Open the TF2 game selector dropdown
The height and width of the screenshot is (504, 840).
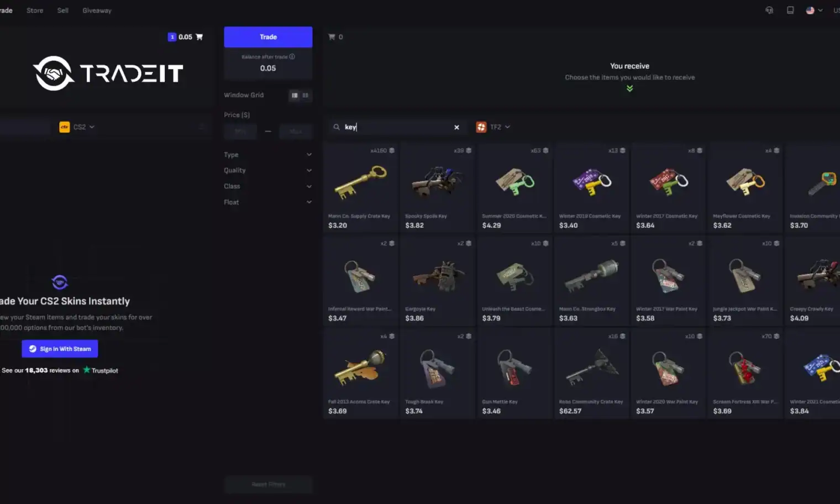pos(494,127)
